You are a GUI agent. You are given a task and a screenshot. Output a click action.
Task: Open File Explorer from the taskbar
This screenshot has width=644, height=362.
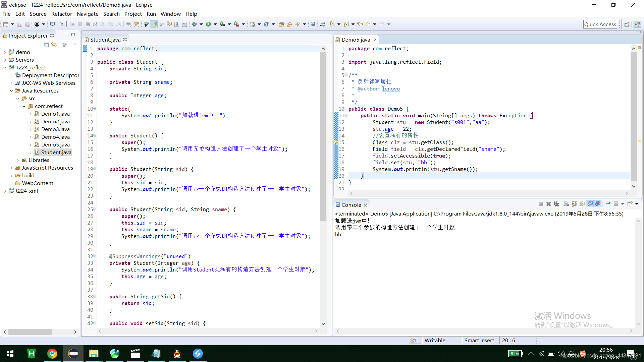[94, 354]
